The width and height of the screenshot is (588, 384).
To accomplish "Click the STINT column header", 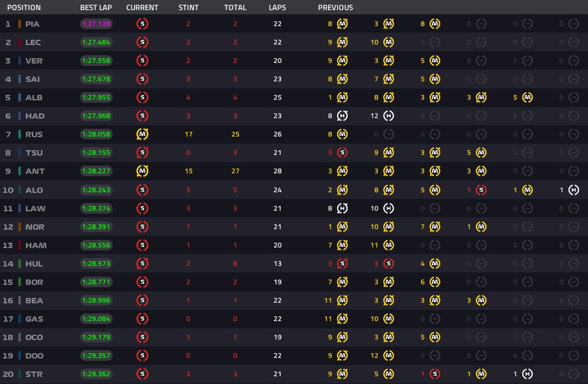I will point(188,8).
